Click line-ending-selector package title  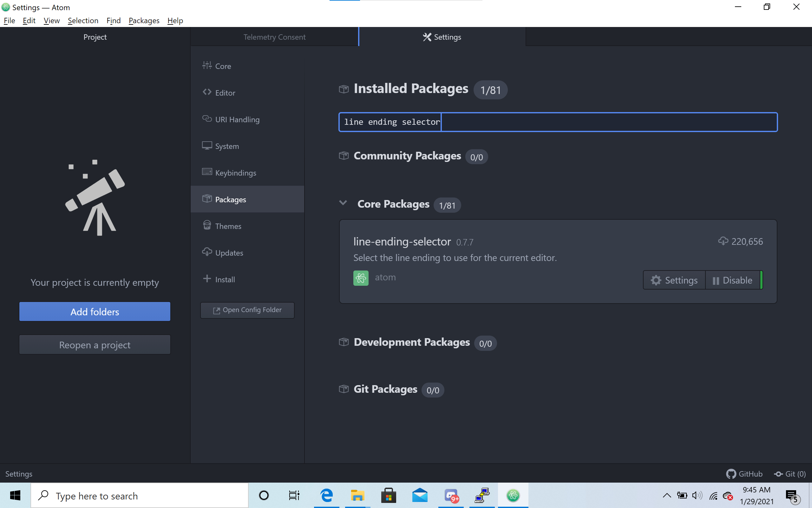[x=402, y=242]
